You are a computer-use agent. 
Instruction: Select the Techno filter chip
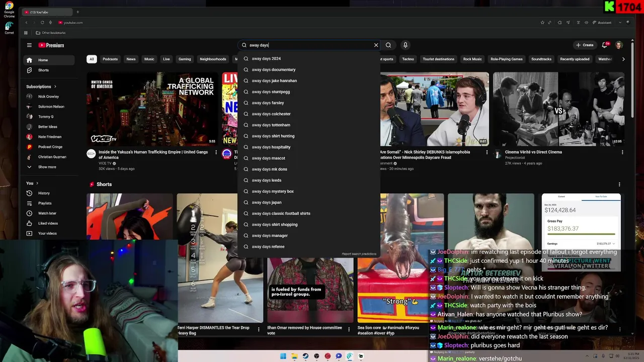tap(408, 59)
